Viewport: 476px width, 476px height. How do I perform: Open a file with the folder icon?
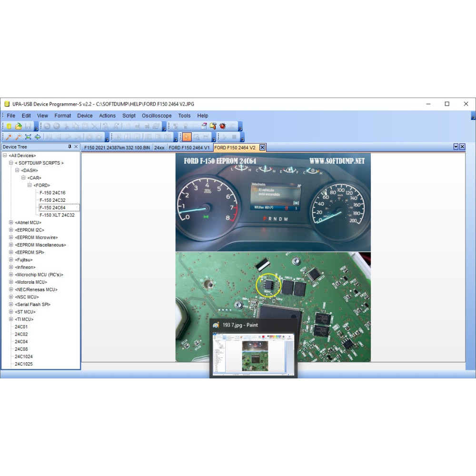click(x=19, y=126)
